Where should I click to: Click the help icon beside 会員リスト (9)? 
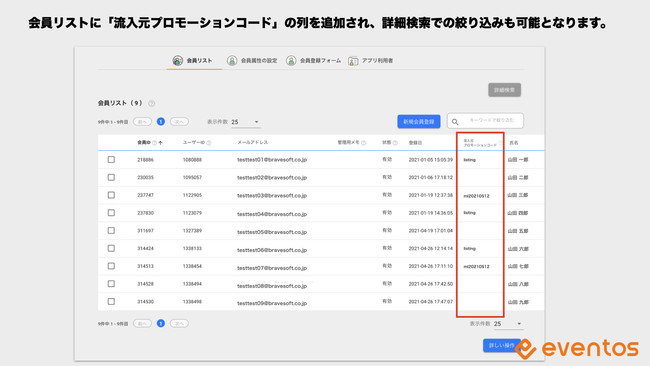coord(152,103)
